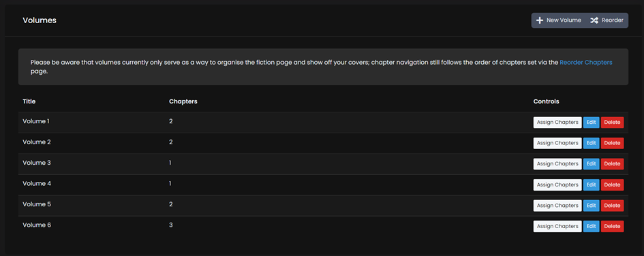Select the Volume 4 title cell
Screen dimensions: 644x256
(37, 183)
